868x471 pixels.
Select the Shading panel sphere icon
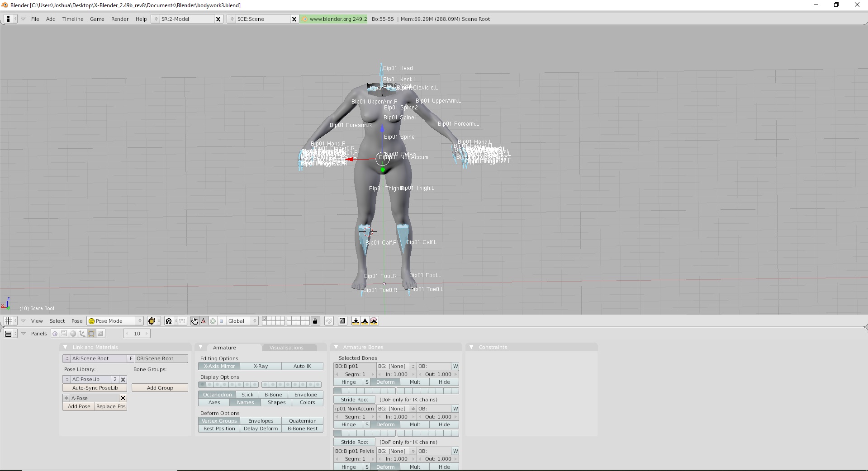(73, 334)
